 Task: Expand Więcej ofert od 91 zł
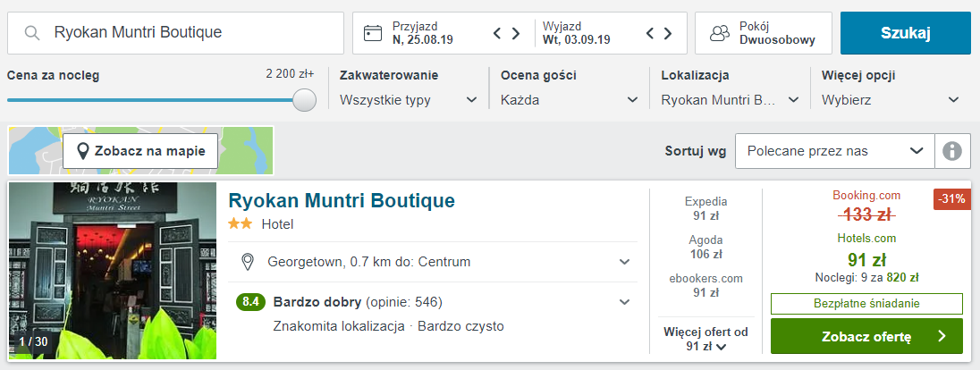[705, 339]
